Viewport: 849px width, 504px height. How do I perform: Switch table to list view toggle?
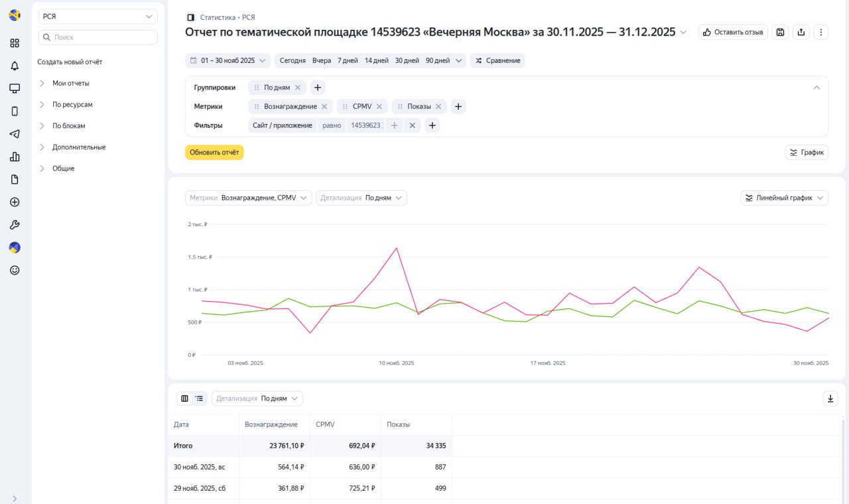[199, 399]
